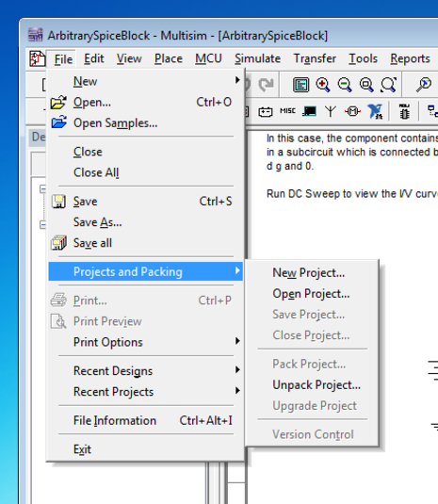Click the Save all stacked disks icon

(58, 243)
